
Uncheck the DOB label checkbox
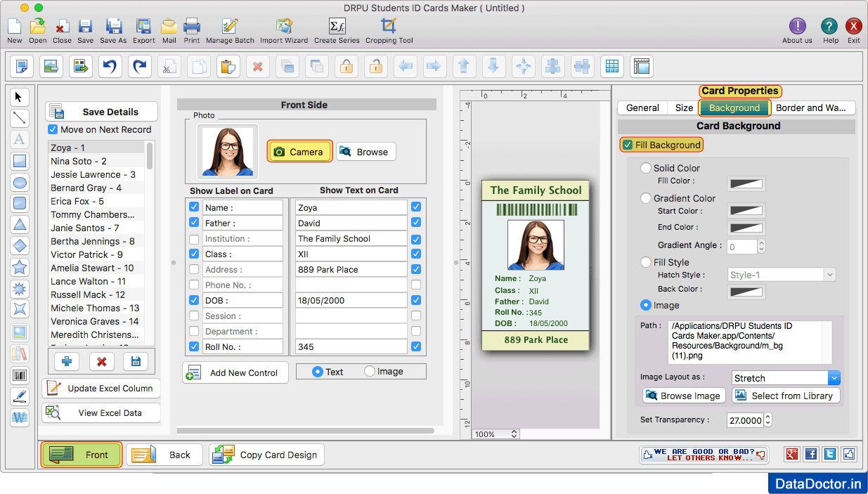194,301
